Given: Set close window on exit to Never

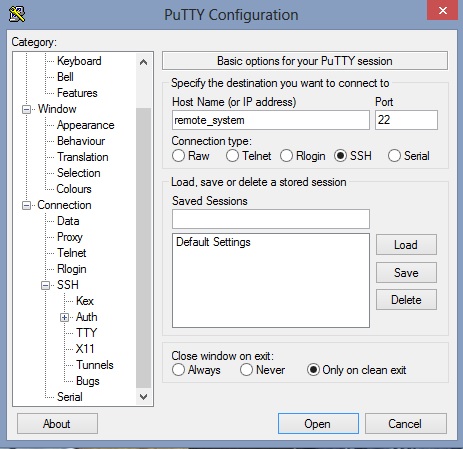Looking at the screenshot, I should tap(246, 370).
